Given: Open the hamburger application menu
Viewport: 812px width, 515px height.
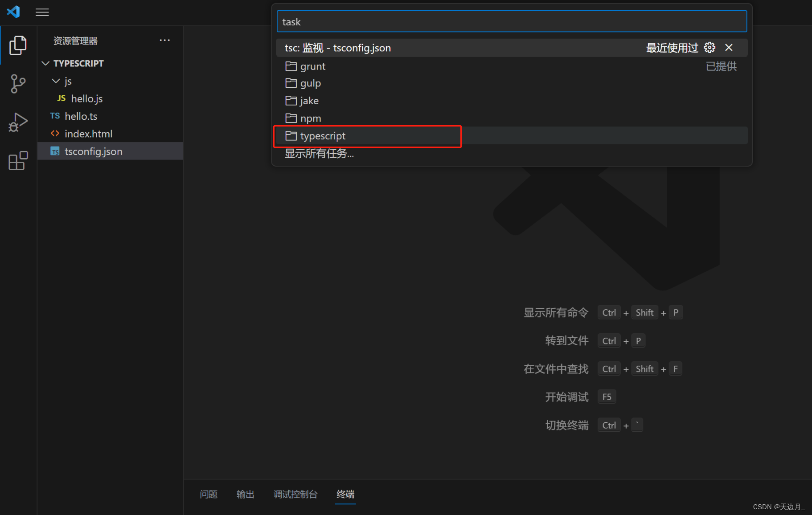Looking at the screenshot, I should (x=42, y=12).
